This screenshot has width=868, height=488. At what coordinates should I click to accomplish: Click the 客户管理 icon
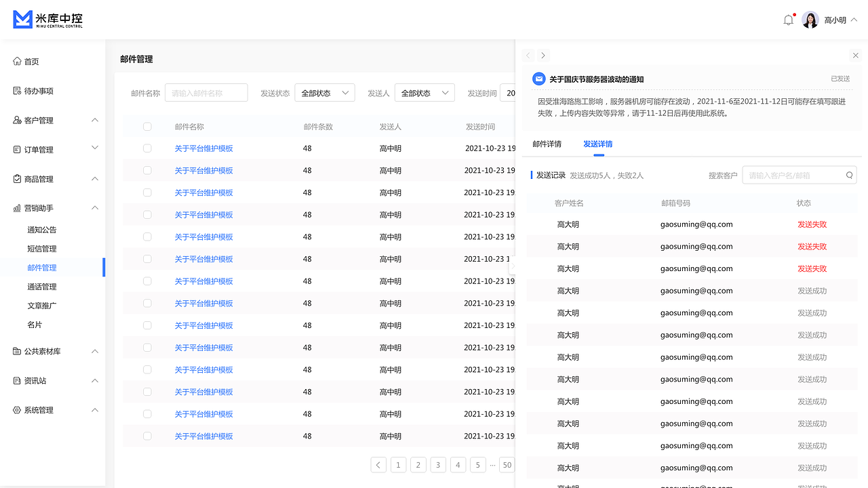click(x=17, y=120)
